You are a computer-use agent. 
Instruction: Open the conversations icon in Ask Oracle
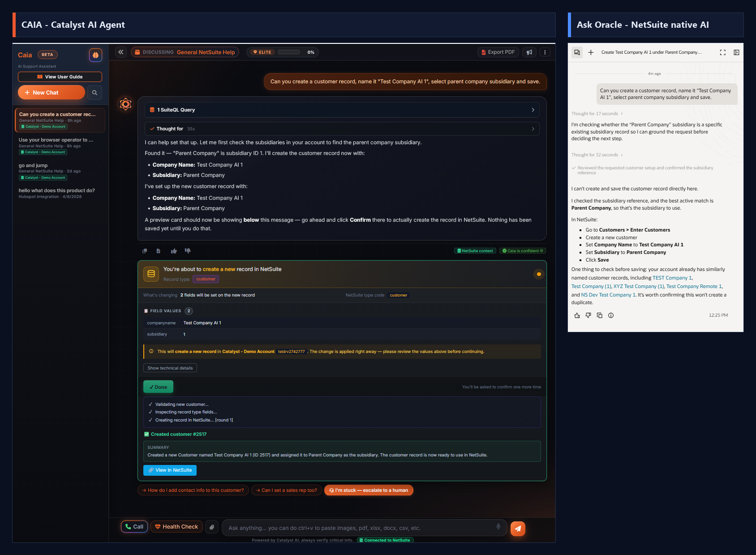[577, 52]
